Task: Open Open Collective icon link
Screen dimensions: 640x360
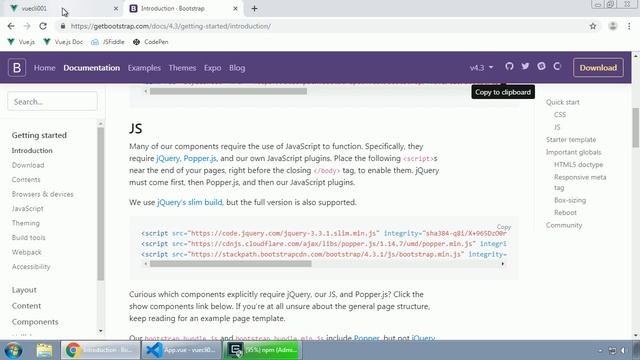Action: click(558, 66)
